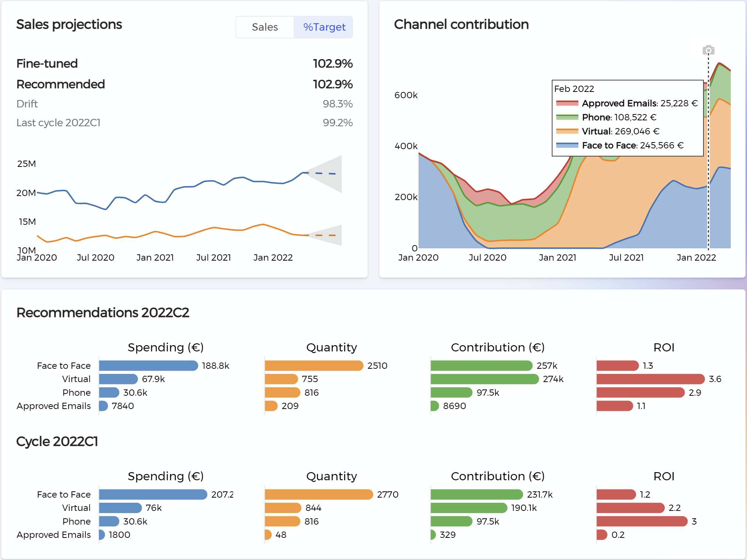Click 2022C2 contribution bar labeled 274k
This screenshot has height=560, width=747.
point(485,379)
